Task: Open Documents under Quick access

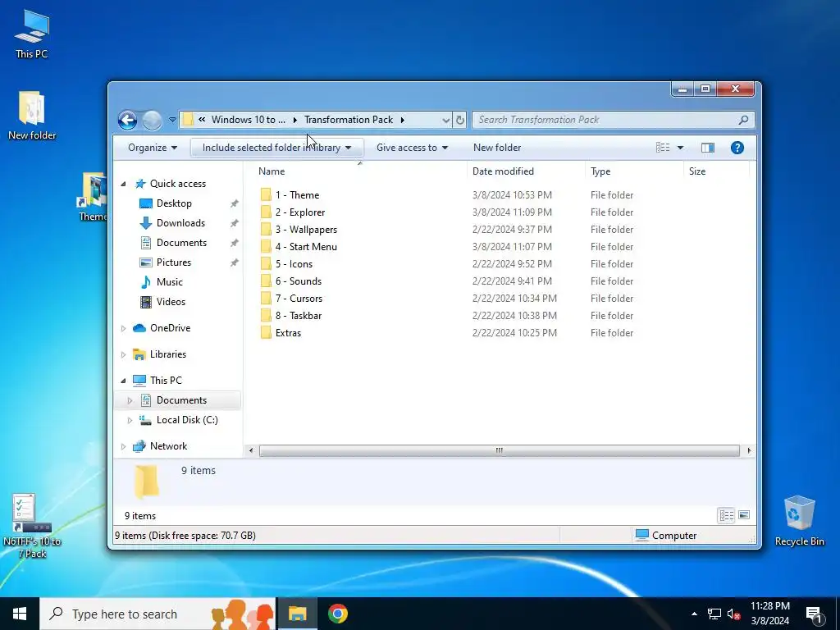Action: (181, 243)
